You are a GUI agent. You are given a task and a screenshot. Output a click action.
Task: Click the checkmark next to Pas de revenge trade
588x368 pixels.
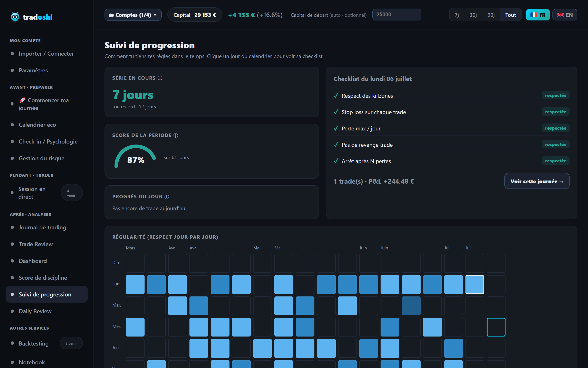(x=336, y=145)
